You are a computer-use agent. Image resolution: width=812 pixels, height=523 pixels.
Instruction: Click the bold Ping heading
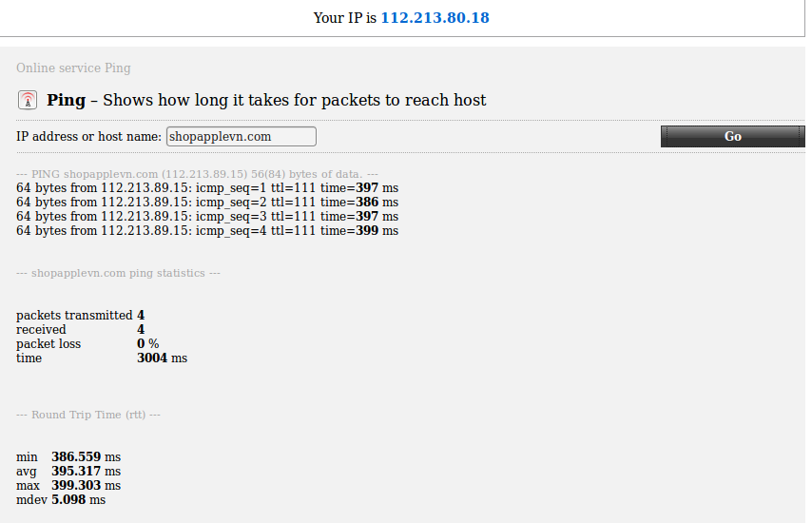pos(67,100)
